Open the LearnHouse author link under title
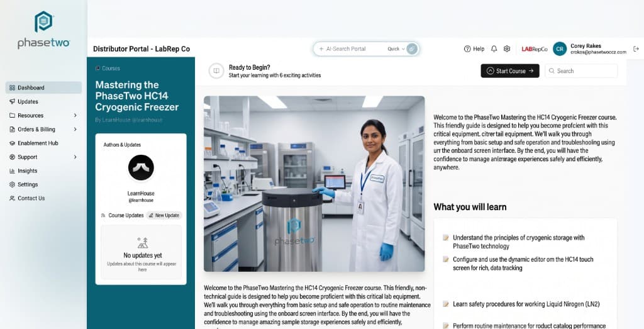Screen dimensions: 644x329 click(x=128, y=120)
